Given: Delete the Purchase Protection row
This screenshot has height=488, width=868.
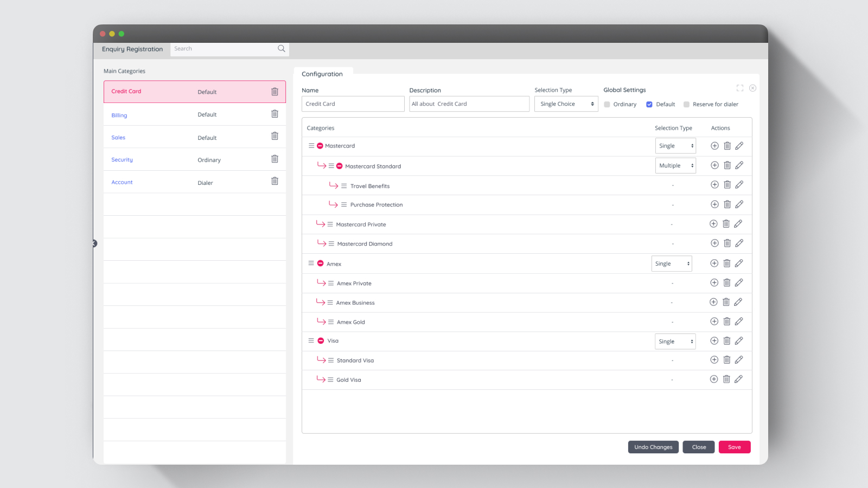Looking at the screenshot, I should point(727,204).
